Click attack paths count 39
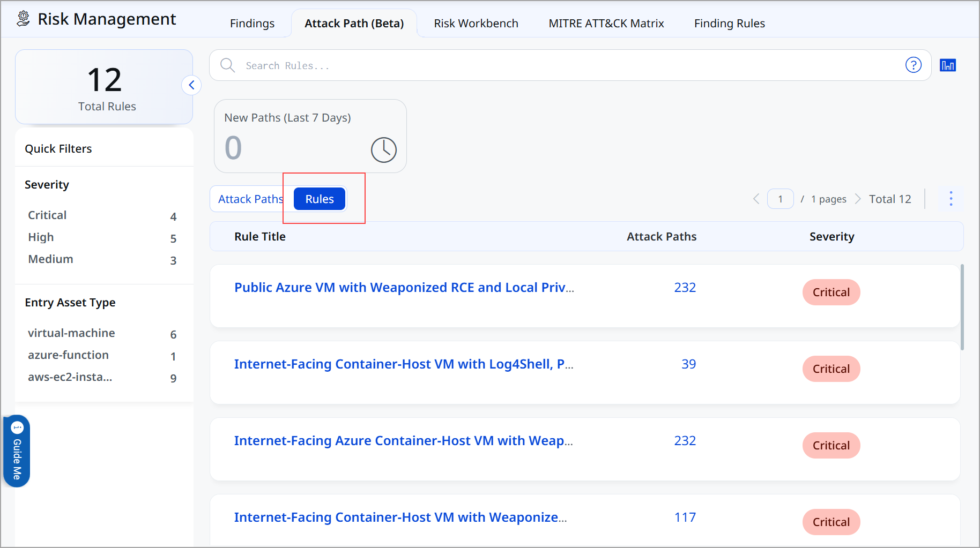 pos(688,364)
